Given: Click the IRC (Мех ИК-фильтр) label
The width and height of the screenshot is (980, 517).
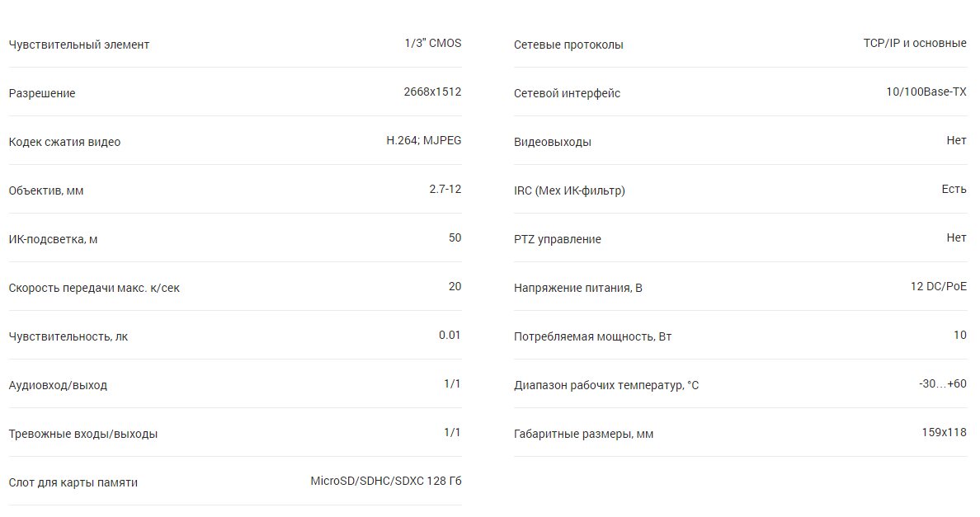Looking at the screenshot, I should 569,190.
